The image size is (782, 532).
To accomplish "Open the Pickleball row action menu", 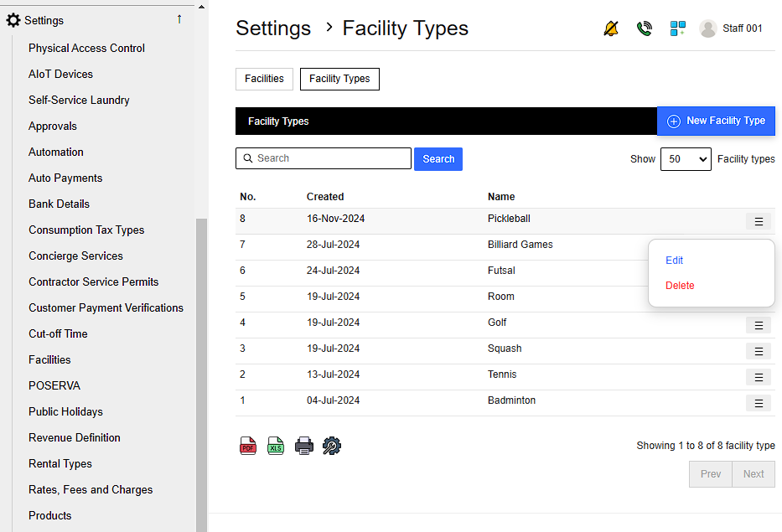I will pos(758,222).
